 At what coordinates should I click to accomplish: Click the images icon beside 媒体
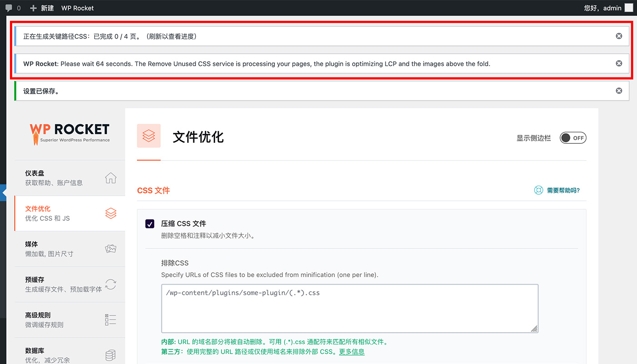click(x=111, y=249)
